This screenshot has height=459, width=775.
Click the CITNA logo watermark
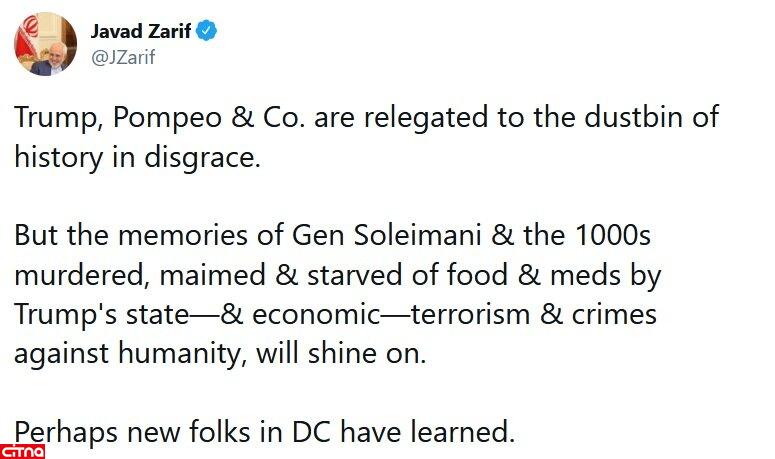coord(22,445)
